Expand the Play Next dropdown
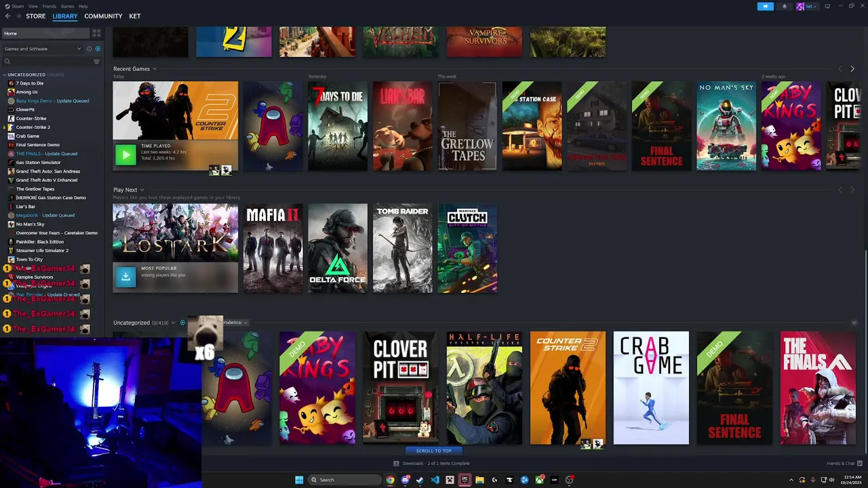This screenshot has width=868, height=488. tap(142, 190)
